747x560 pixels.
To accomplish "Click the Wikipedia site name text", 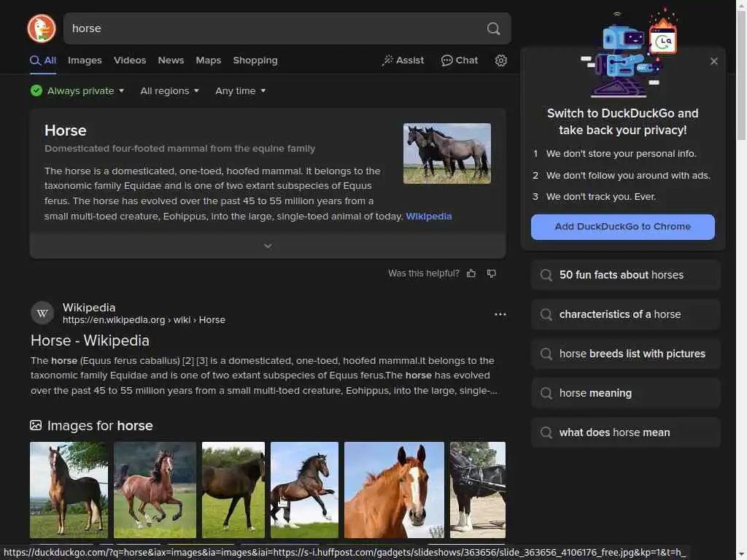I will pos(89,308).
